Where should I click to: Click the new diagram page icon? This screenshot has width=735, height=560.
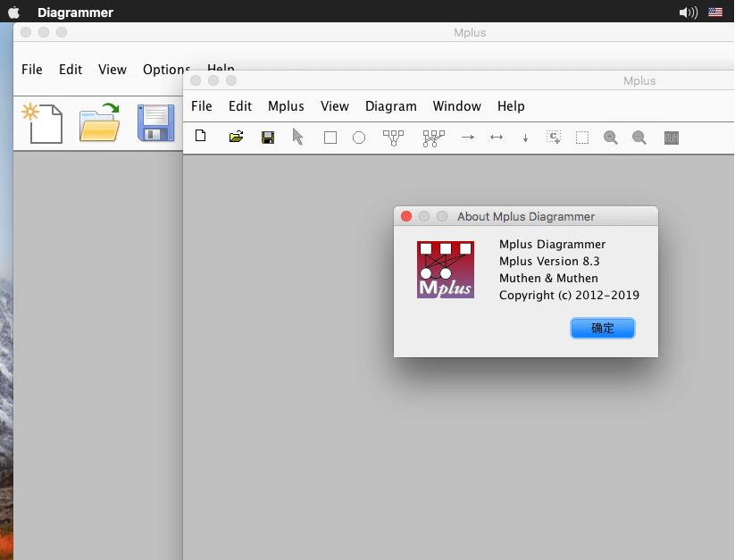click(x=201, y=137)
